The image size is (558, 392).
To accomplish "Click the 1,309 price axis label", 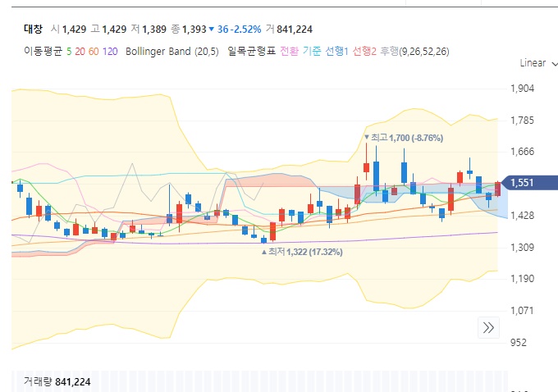I will [522, 247].
